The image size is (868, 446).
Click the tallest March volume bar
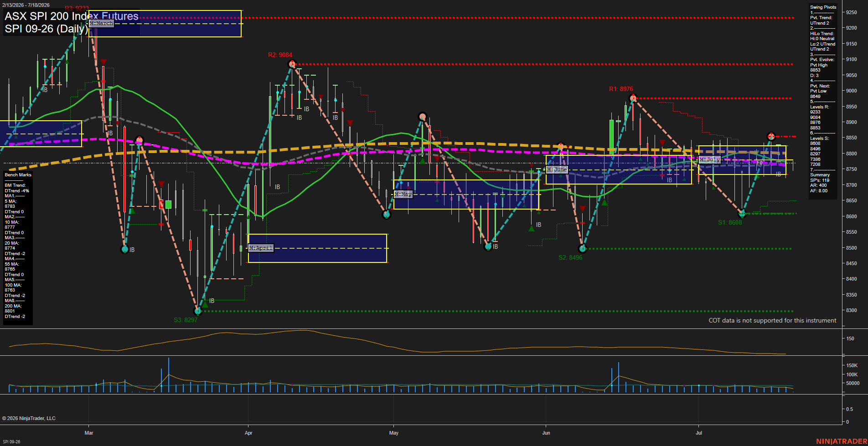tap(168, 375)
